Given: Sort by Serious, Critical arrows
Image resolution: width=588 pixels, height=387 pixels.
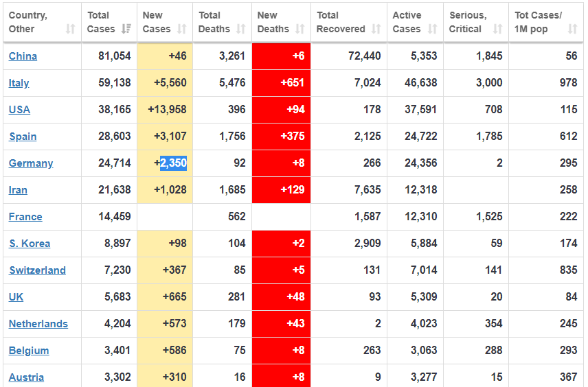Looking at the screenshot, I should coord(498,29).
